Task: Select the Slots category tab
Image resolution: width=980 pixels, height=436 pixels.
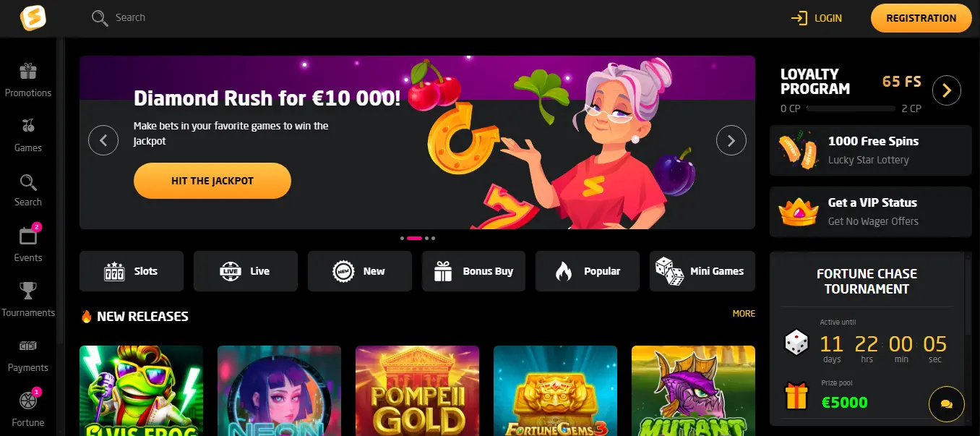Action: [x=132, y=271]
